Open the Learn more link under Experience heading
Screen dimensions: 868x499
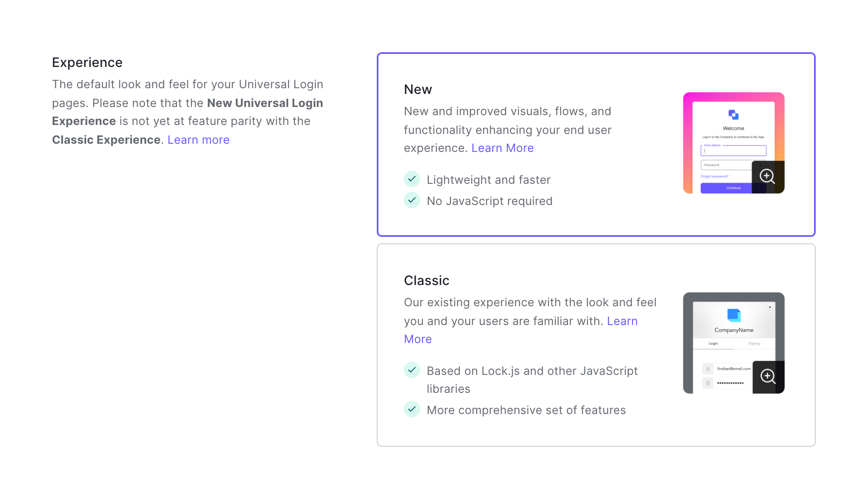(198, 140)
